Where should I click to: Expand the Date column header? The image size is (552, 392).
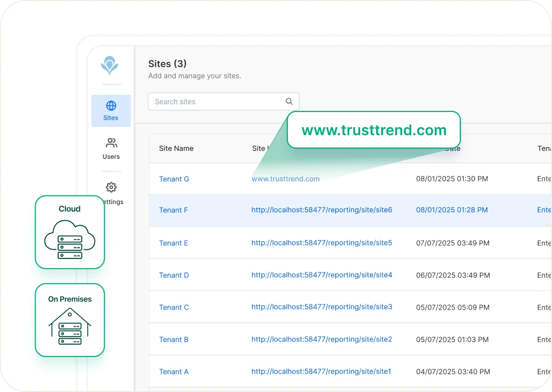(x=453, y=148)
